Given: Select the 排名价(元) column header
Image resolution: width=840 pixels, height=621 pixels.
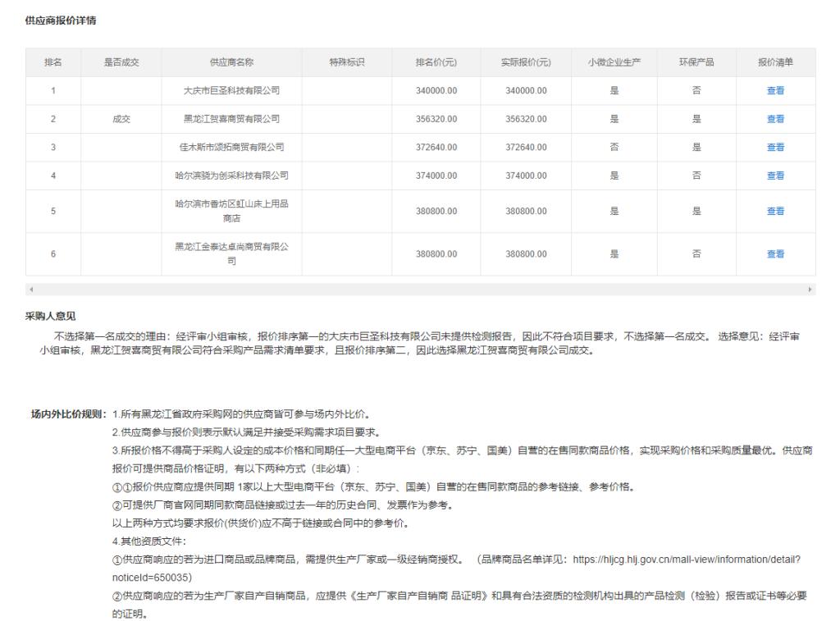Looking at the screenshot, I should [436, 62].
